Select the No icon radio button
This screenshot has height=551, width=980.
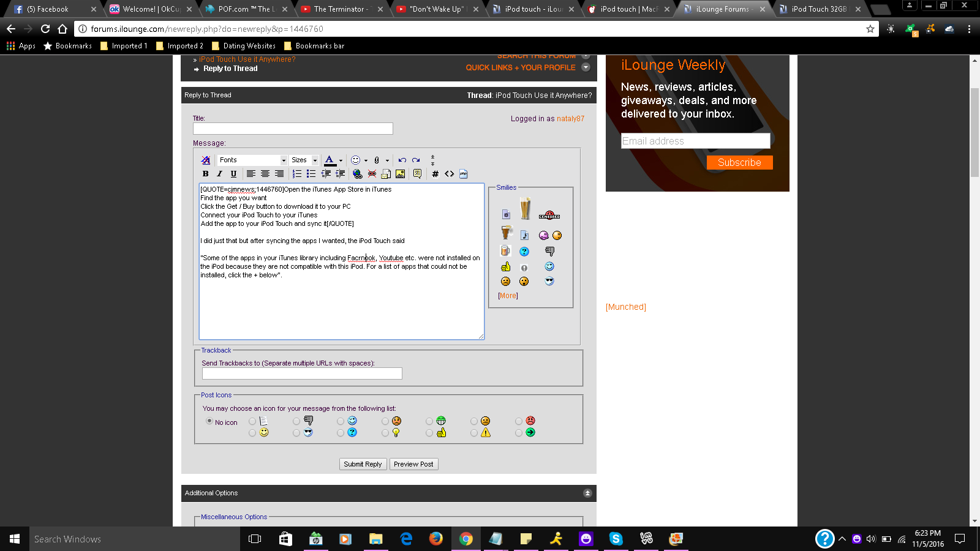(x=209, y=421)
